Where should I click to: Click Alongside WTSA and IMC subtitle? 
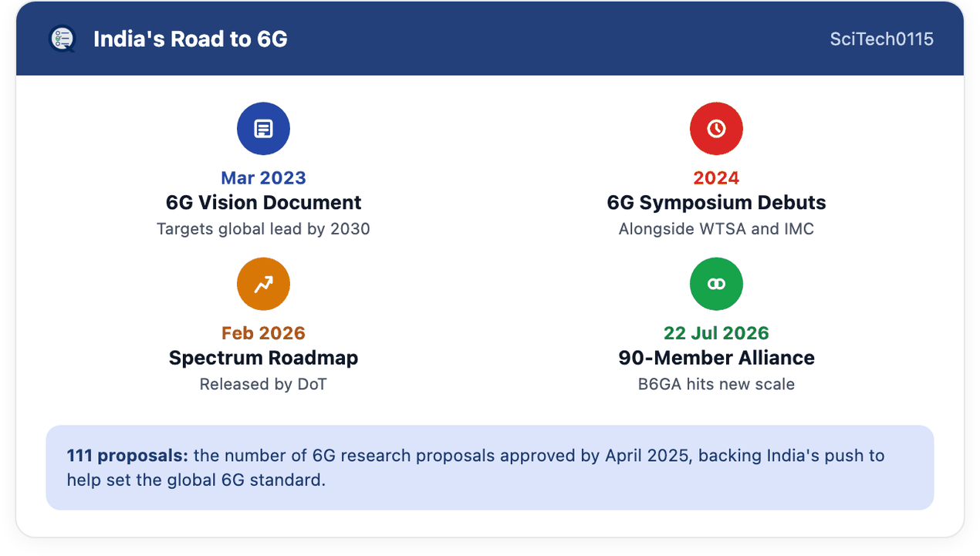tap(716, 229)
